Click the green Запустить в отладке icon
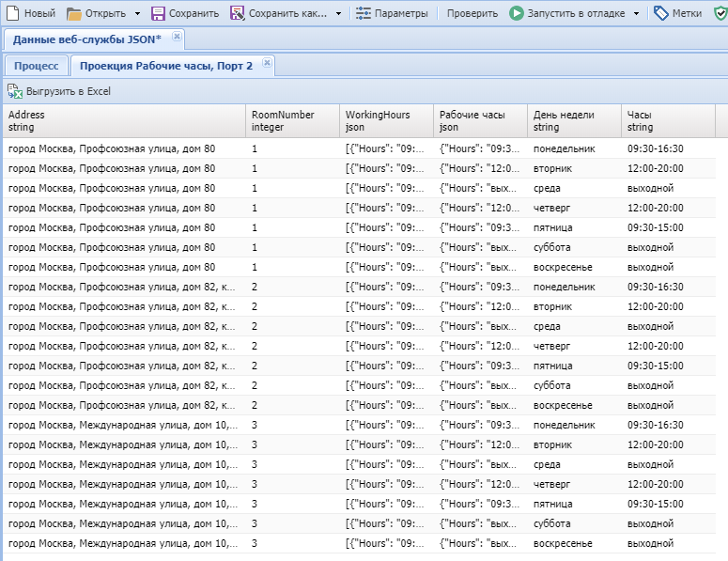Viewport: 728px width, 561px height. [x=517, y=13]
